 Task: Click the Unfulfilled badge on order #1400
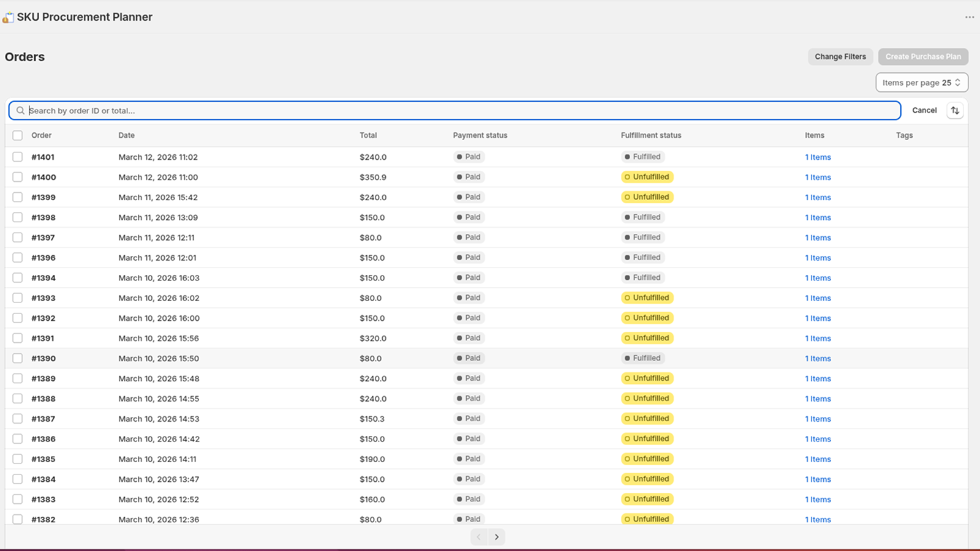647,177
